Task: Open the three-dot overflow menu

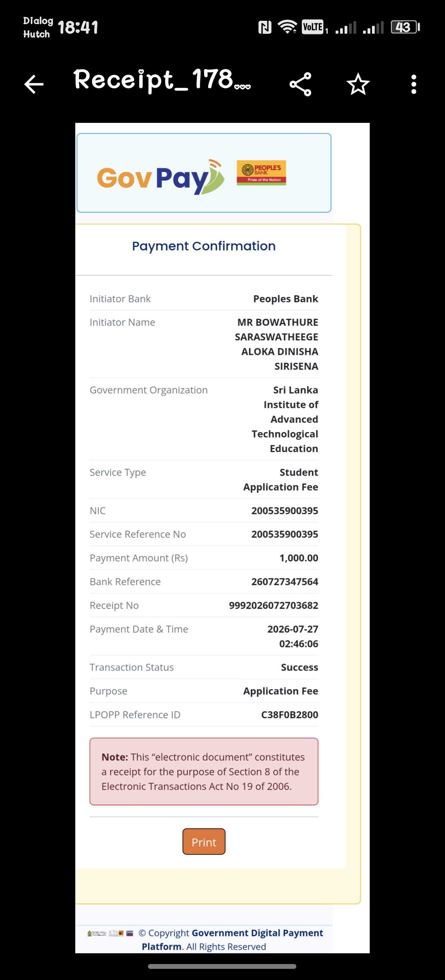Action: point(414,84)
